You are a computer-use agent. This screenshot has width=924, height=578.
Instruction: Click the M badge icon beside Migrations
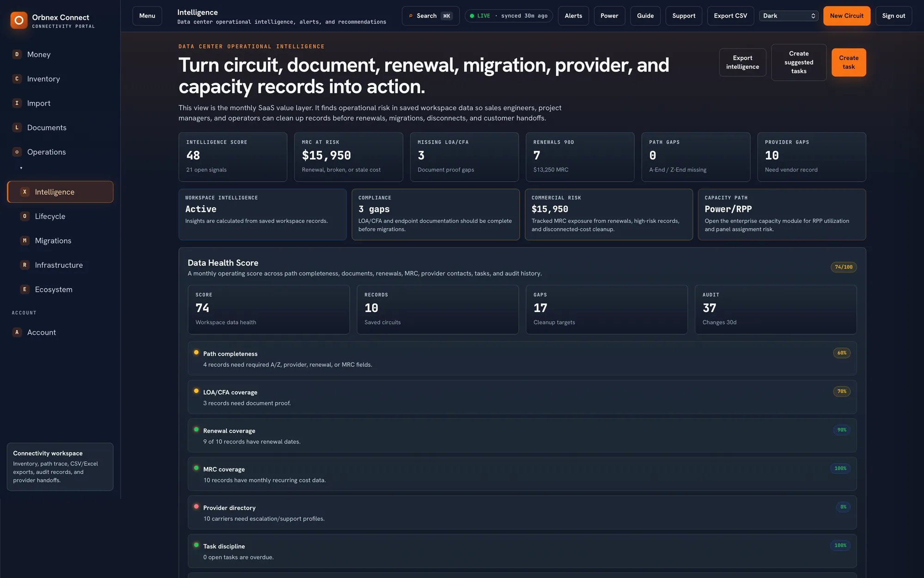click(x=25, y=241)
